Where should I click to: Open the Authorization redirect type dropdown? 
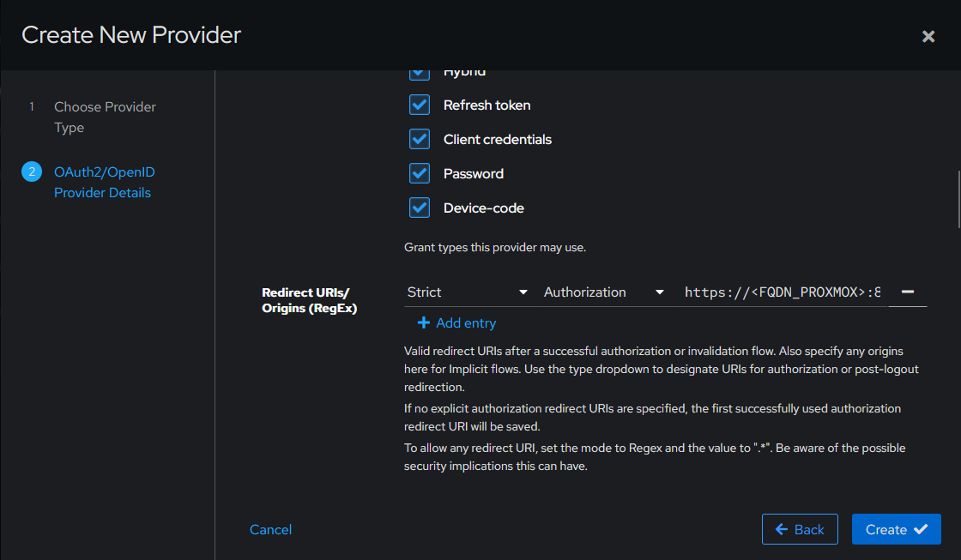[604, 292]
